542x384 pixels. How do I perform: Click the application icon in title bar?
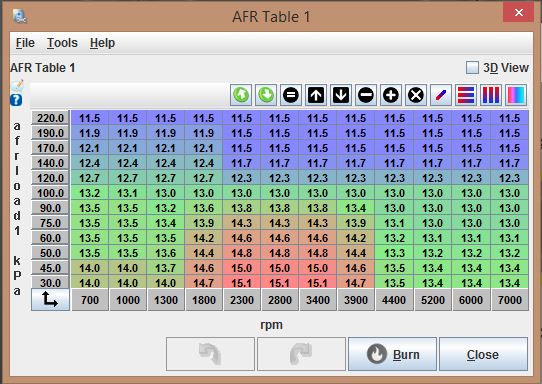tap(20, 16)
